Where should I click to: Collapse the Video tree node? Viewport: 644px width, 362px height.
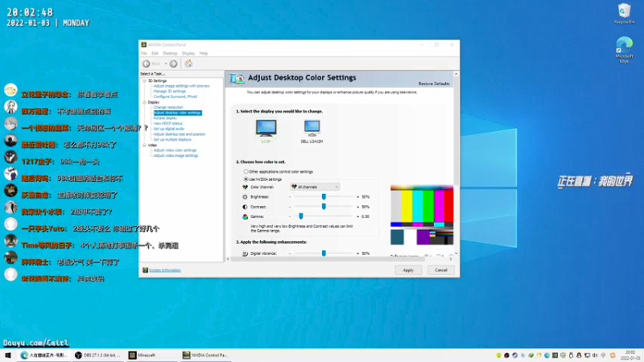145,146
